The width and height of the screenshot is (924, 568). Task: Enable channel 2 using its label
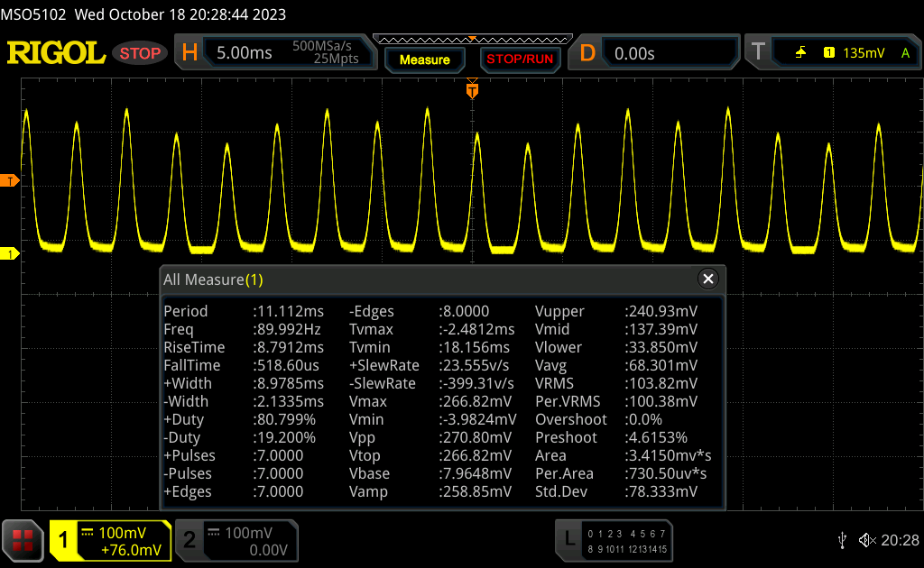click(x=189, y=540)
